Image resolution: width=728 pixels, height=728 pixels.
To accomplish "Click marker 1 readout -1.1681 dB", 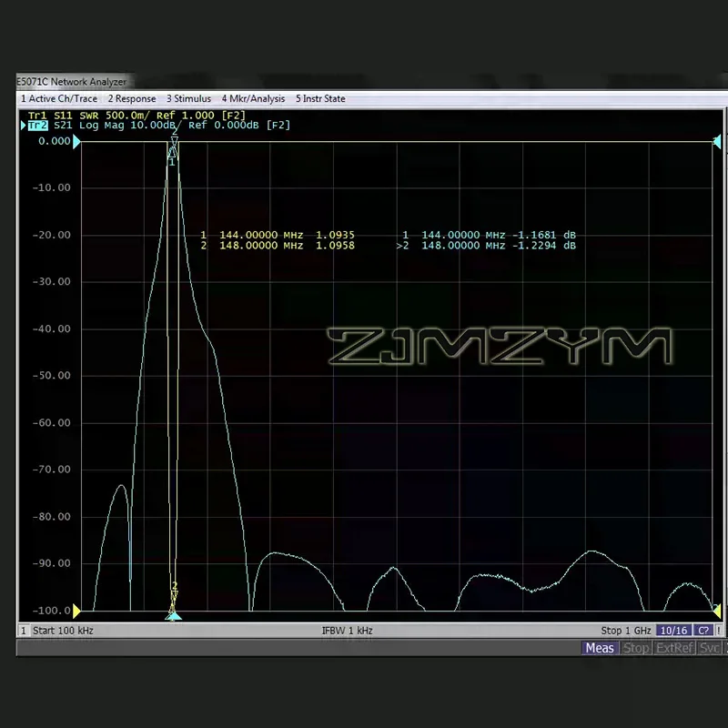I will click(543, 235).
